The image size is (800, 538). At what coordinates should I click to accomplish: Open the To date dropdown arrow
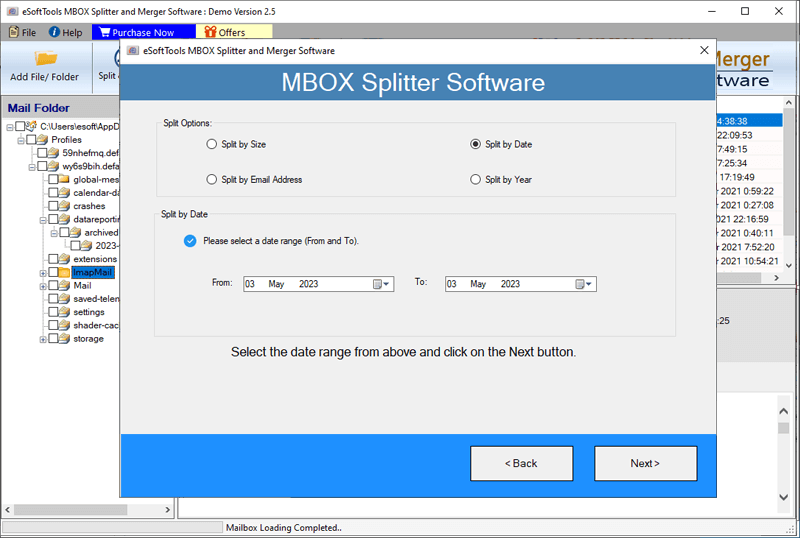(x=588, y=284)
